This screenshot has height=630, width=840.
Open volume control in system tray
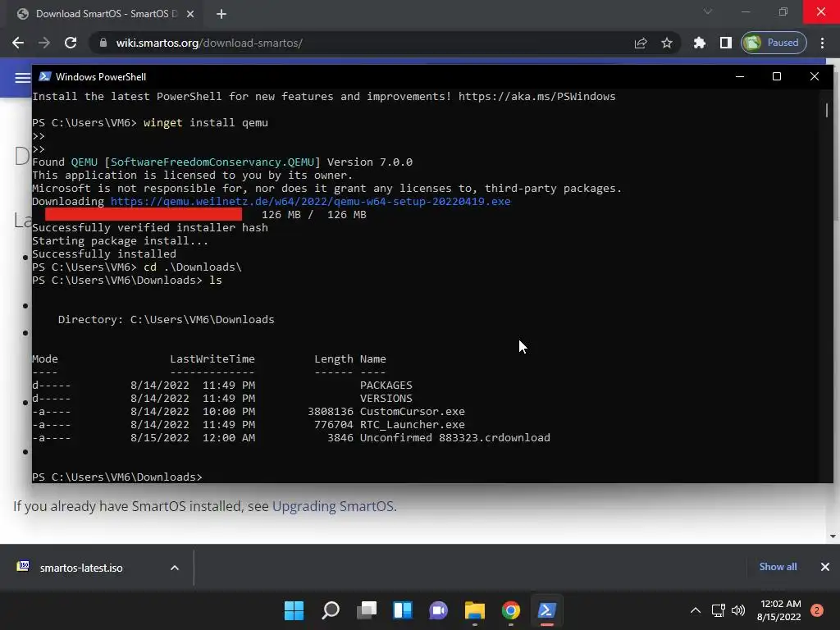point(738,610)
